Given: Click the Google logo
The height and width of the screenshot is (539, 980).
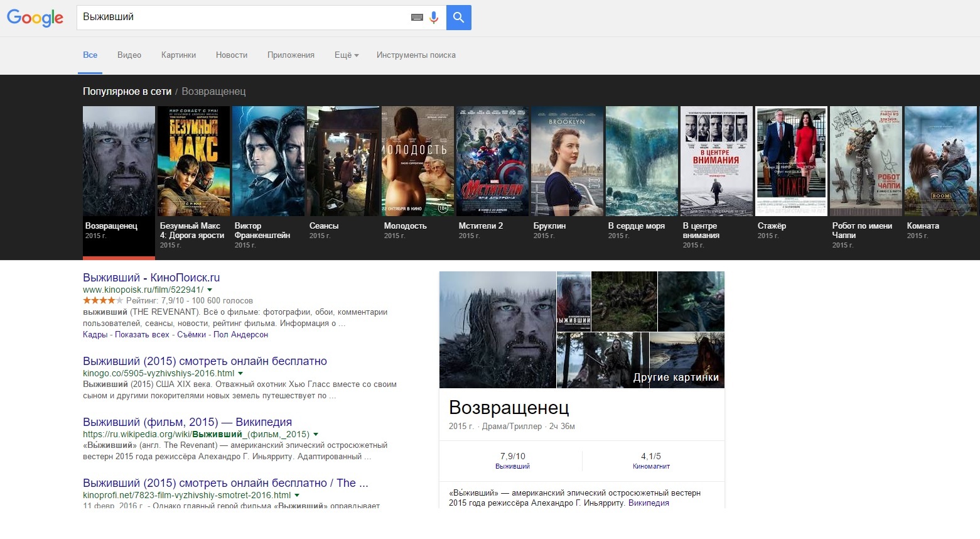Looking at the screenshot, I should point(35,18).
